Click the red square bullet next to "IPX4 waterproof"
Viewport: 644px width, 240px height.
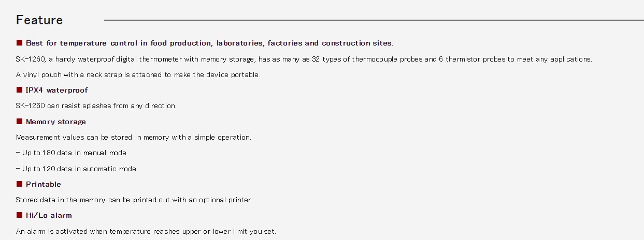(x=19, y=90)
